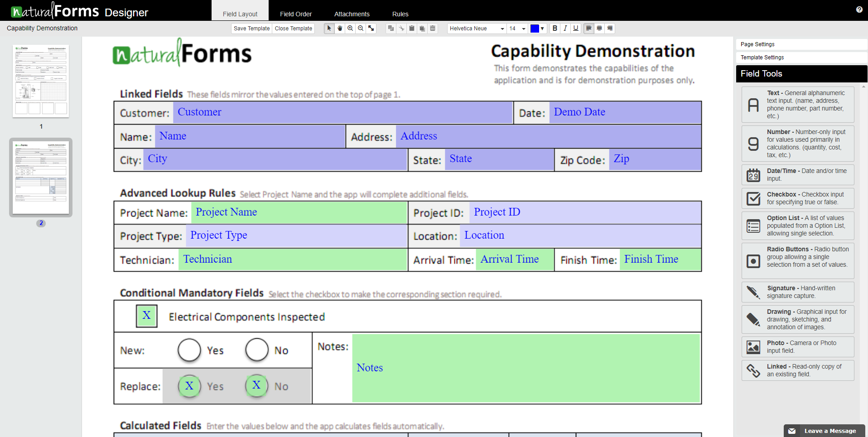Select the Notes field
This screenshot has height=437, width=868.
coord(526,368)
